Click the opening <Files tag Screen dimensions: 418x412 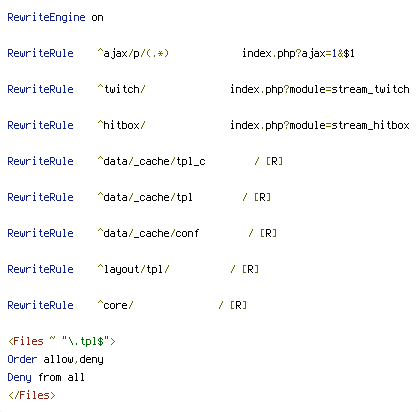(26, 341)
